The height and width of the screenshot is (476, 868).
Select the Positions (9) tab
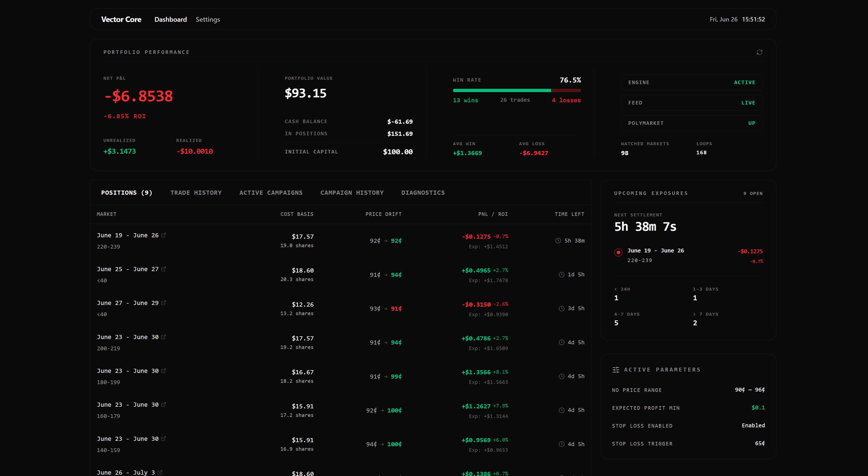click(127, 192)
